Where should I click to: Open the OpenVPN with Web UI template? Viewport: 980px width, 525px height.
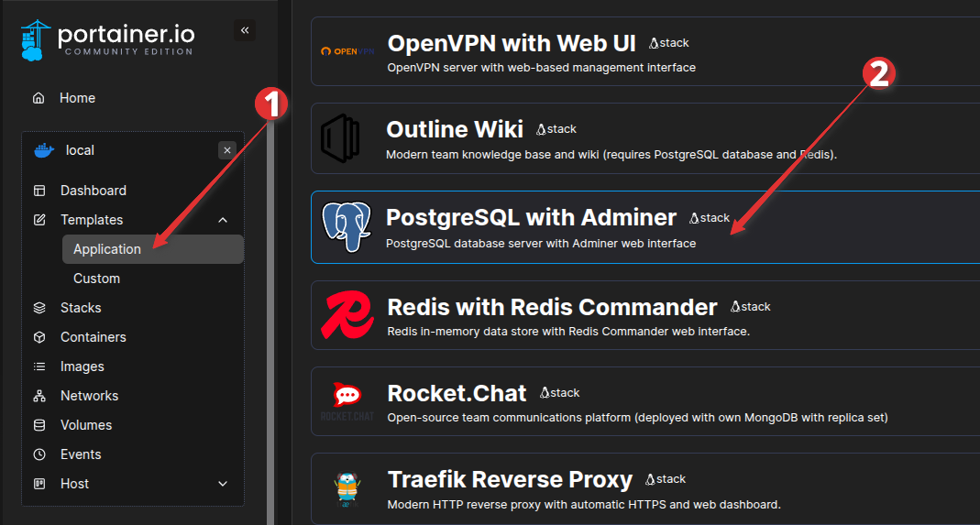click(512, 44)
